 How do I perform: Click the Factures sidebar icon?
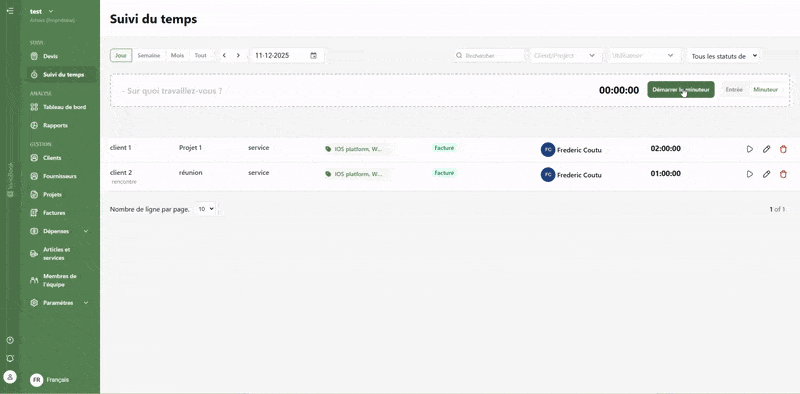pos(34,213)
